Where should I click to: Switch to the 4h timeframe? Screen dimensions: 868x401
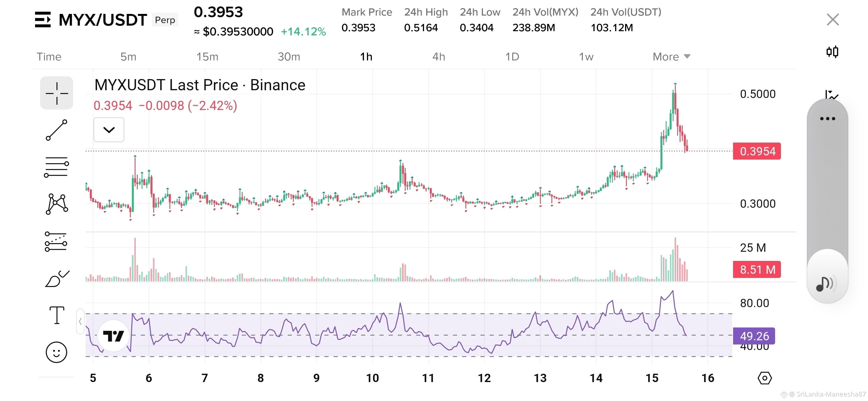coord(439,57)
